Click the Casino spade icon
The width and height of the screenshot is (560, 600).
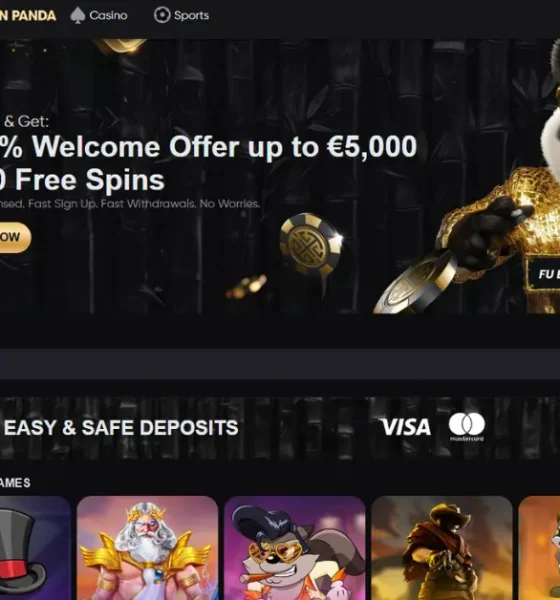(78, 15)
